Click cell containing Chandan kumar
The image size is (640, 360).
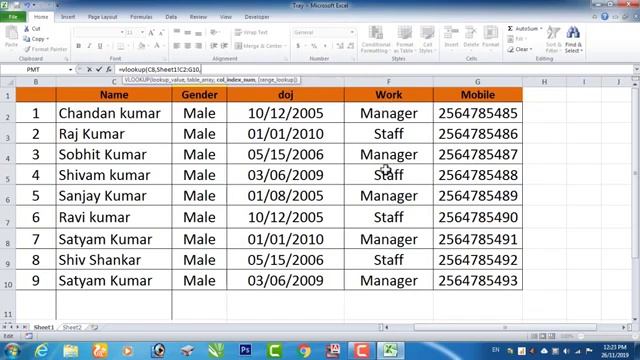tap(114, 113)
